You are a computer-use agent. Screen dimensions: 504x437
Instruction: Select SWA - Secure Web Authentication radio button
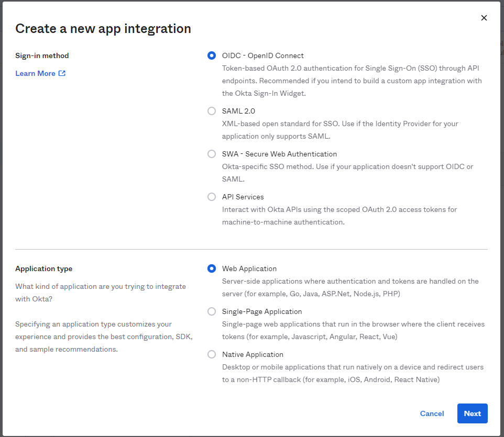pyautogui.click(x=212, y=154)
